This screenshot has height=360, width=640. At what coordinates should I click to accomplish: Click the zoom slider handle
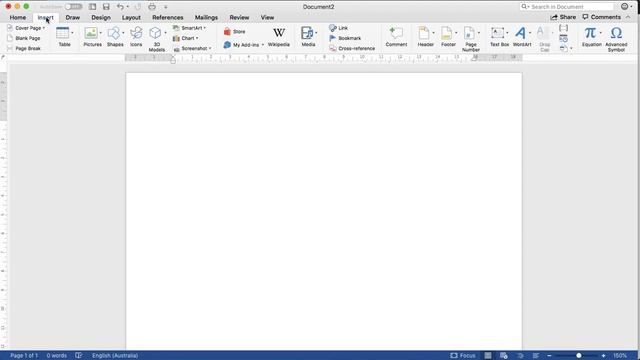[x=578, y=356]
